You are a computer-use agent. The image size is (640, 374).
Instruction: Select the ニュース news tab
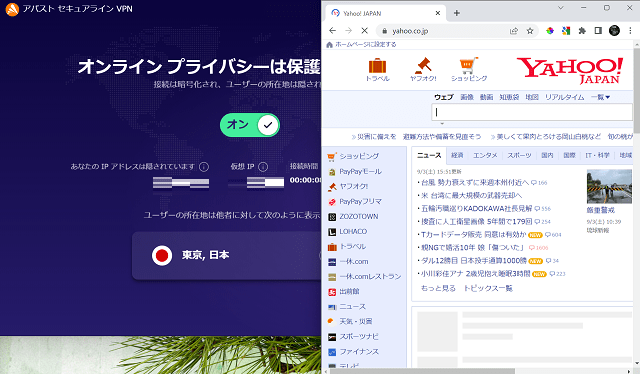click(429, 155)
